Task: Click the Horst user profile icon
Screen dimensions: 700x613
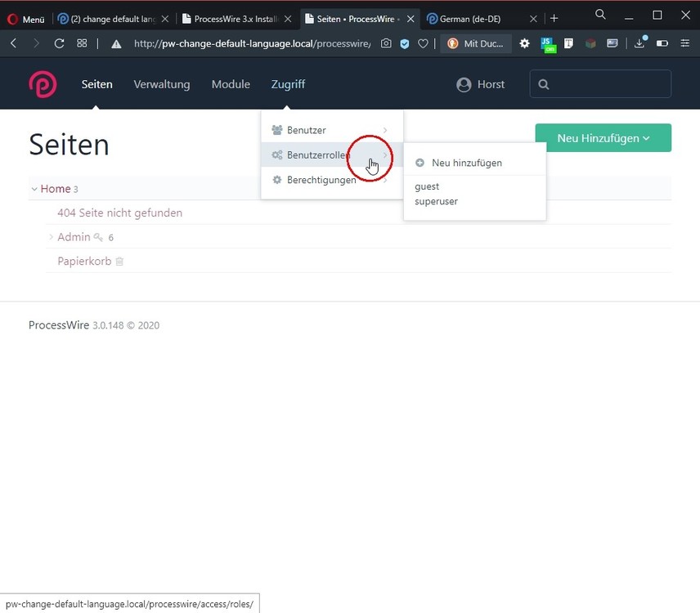Action: [464, 84]
